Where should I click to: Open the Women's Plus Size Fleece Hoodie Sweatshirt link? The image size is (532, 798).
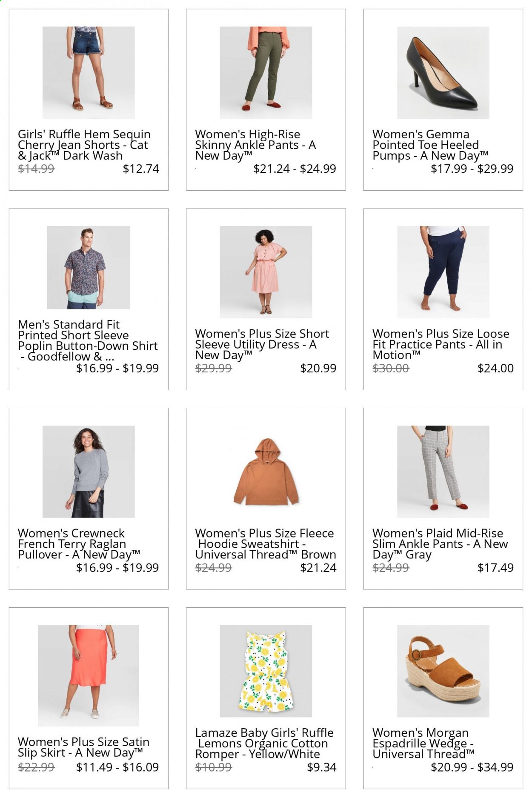pos(266,544)
